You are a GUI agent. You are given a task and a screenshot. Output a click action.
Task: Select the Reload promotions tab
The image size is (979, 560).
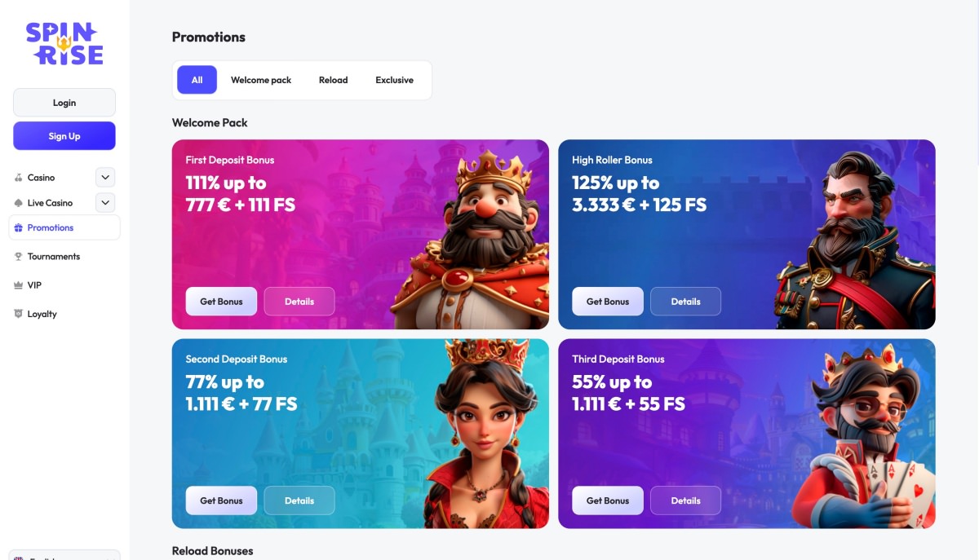[333, 80]
